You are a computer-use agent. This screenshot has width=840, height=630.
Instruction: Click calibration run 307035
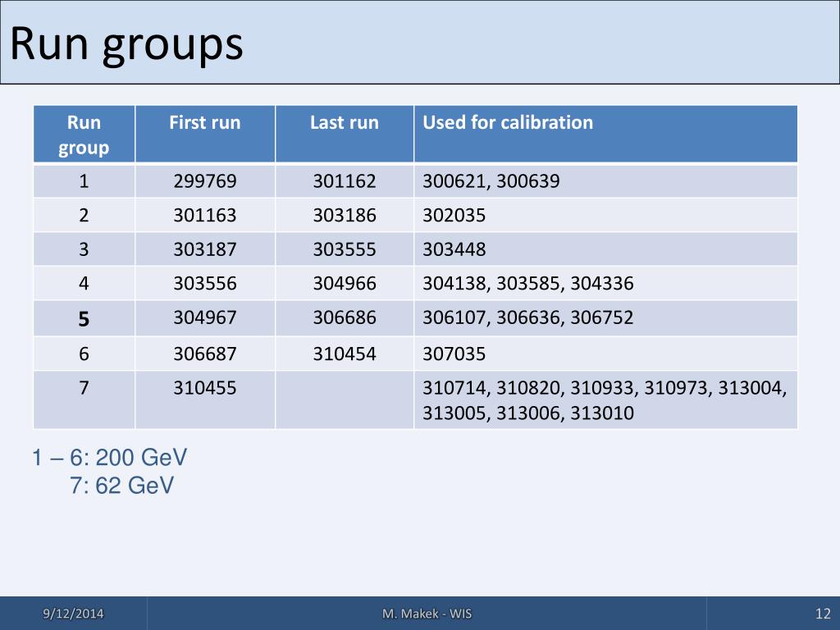click(x=454, y=354)
